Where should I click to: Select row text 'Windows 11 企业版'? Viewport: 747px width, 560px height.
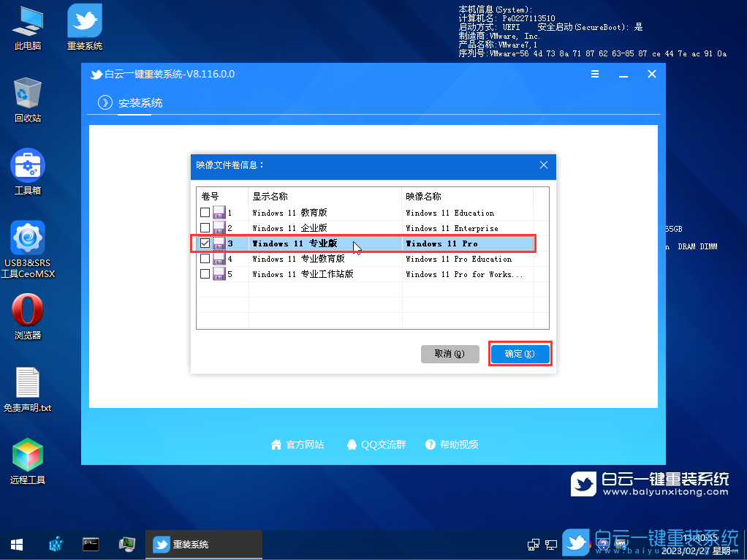pyautogui.click(x=289, y=228)
